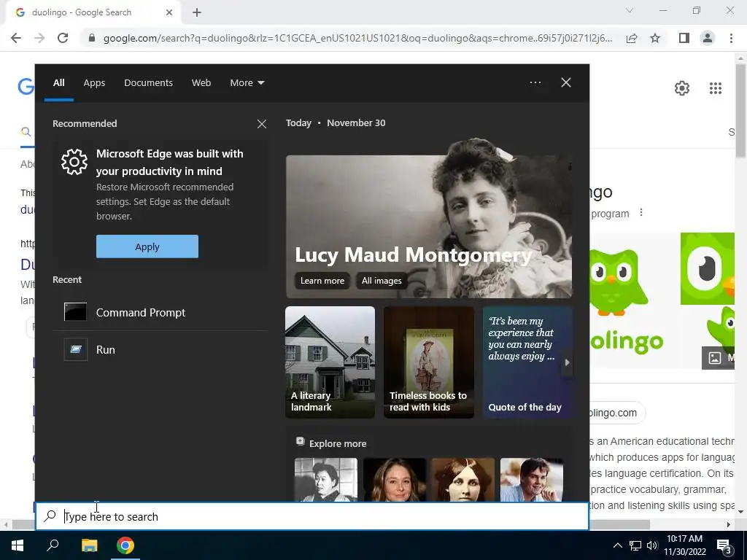Click the volume speaker icon in tray
This screenshot has height=560, width=747.
652,545
